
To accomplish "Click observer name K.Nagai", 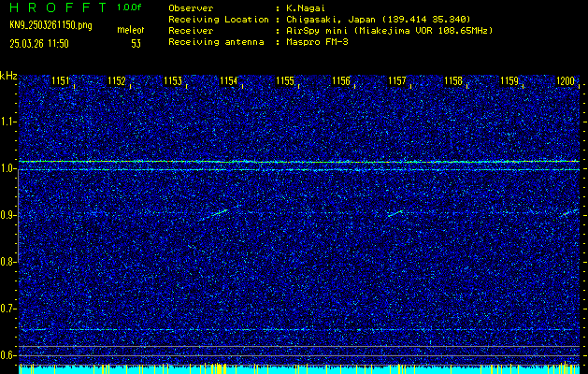I will click(x=304, y=8).
